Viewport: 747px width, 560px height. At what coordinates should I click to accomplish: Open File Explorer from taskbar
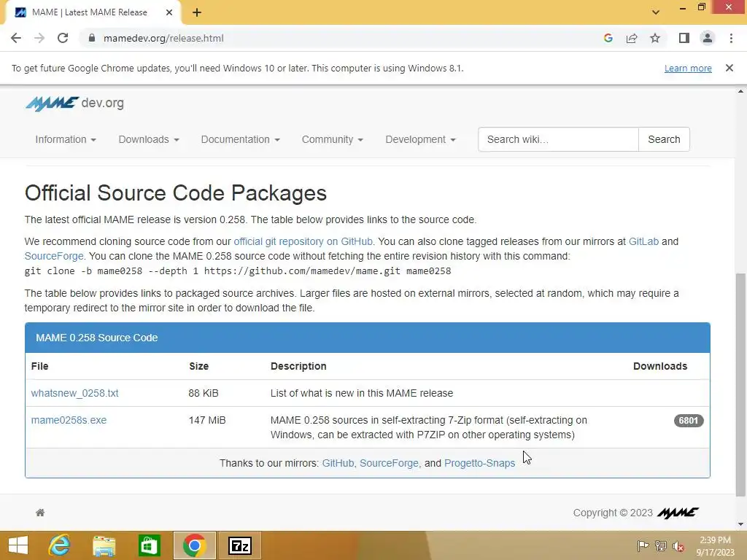coord(104,545)
